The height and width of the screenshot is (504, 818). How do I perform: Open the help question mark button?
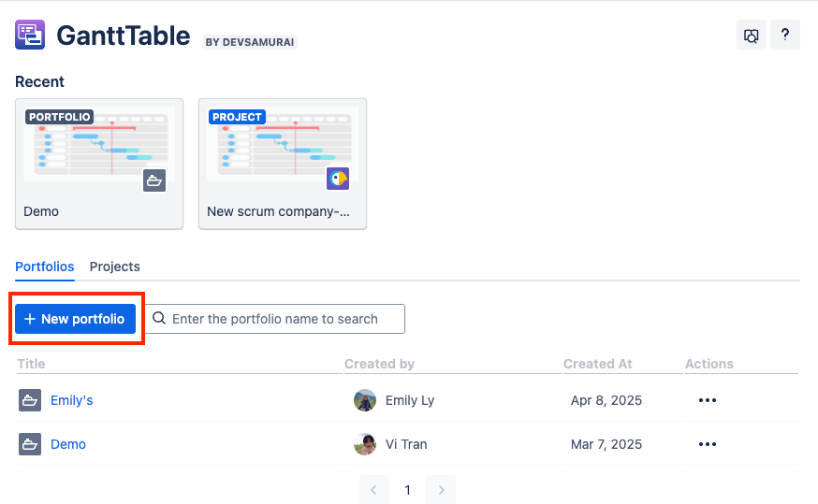tap(784, 35)
